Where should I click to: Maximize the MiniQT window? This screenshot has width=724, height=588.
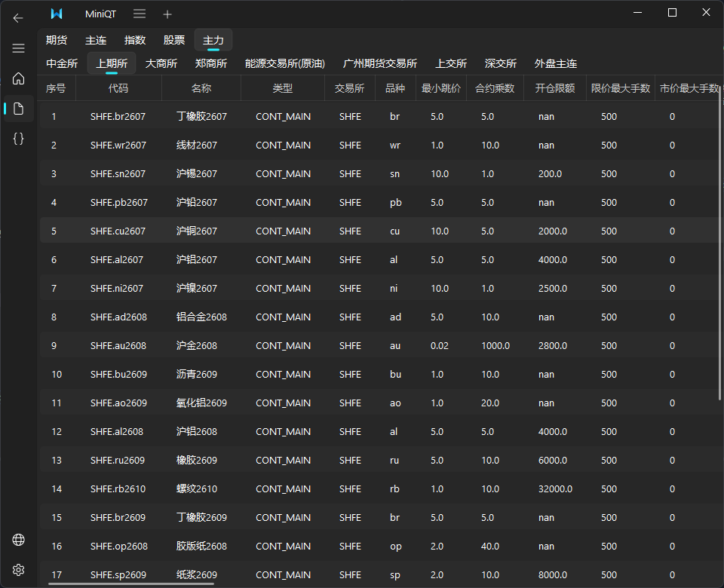pos(672,13)
